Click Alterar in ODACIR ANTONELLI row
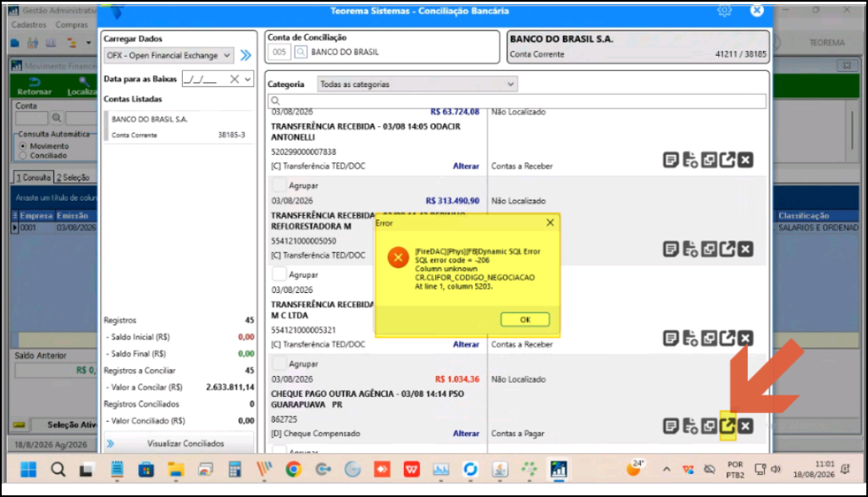Image resolution: width=868 pixels, height=497 pixels. 466,166
